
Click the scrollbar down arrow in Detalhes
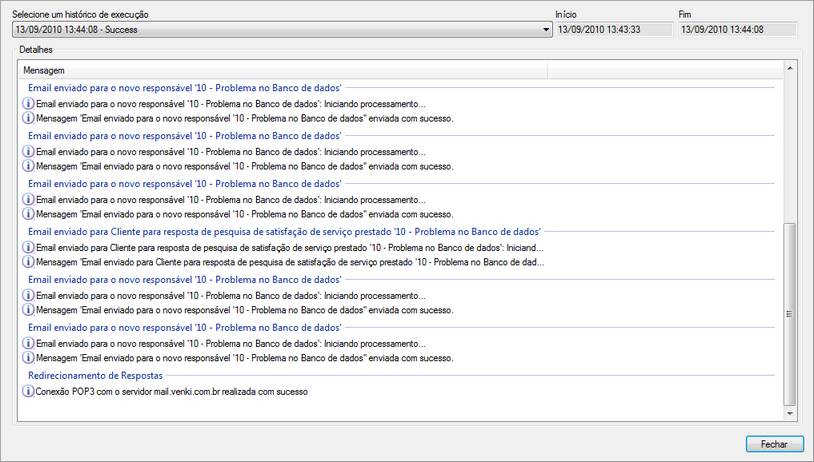coord(790,414)
